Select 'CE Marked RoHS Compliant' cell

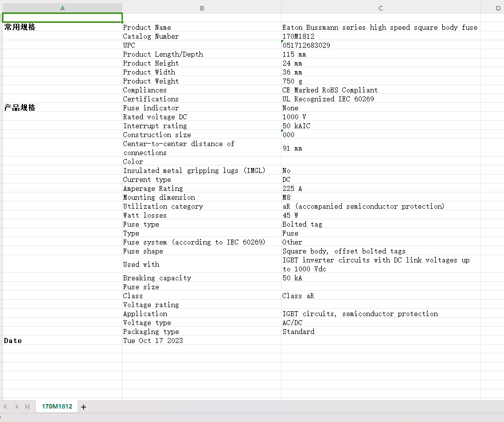[x=381, y=90]
